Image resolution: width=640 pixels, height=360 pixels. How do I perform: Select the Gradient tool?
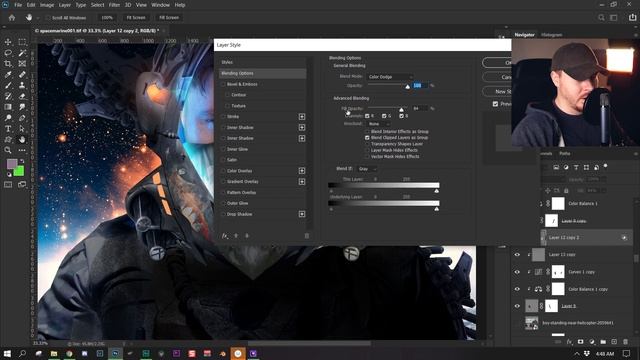[x=8, y=107]
